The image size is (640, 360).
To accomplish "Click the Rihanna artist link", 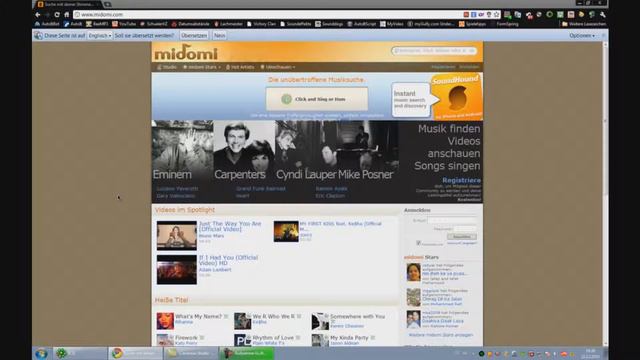I will tap(184, 322).
